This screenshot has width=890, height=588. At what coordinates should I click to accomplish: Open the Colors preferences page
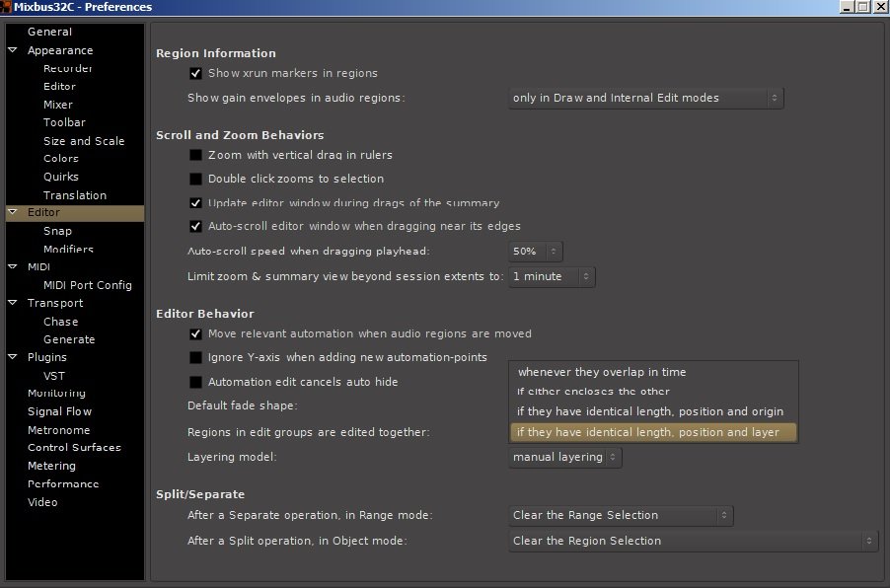(x=61, y=159)
